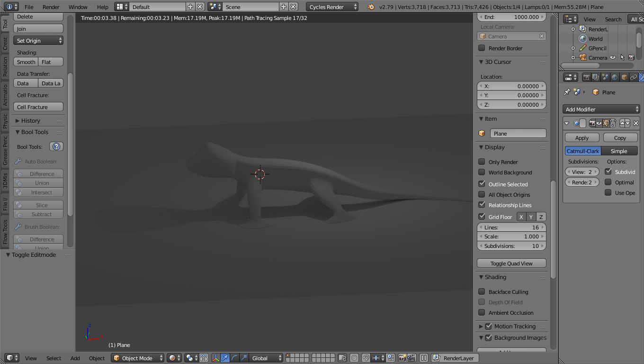Image resolution: width=644 pixels, height=364 pixels.
Task: Click the Flat shading button
Action: click(x=51, y=62)
